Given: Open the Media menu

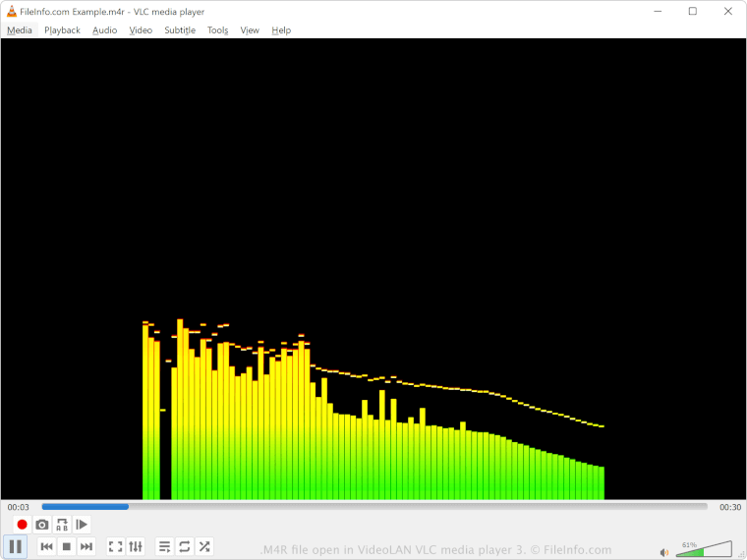Looking at the screenshot, I should pyautogui.click(x=20, y=30).
